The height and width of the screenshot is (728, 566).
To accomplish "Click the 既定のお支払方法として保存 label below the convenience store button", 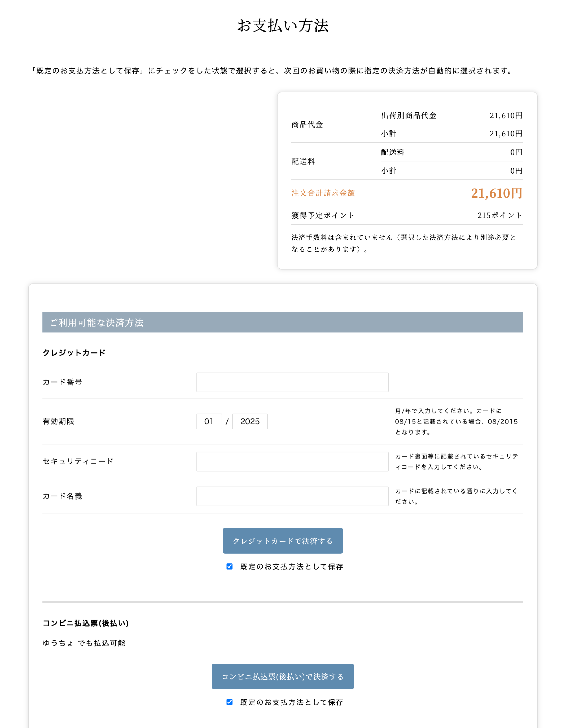I will (292, 702).
